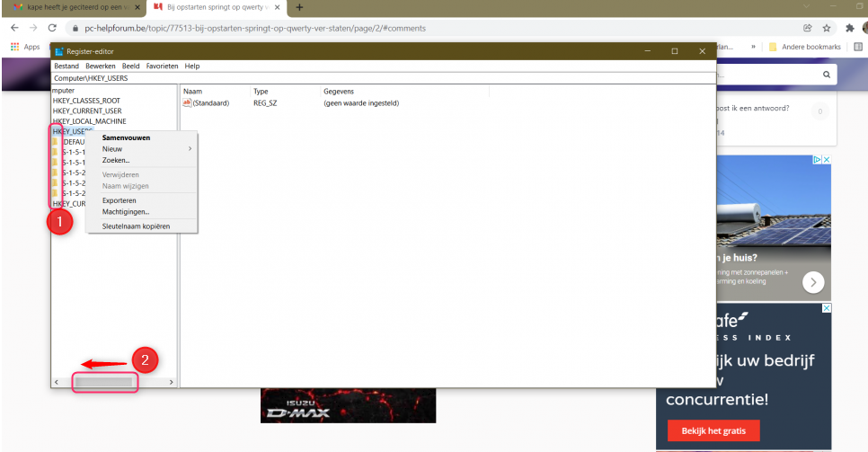Bookmark the page with the star icon

pos(827,28)
